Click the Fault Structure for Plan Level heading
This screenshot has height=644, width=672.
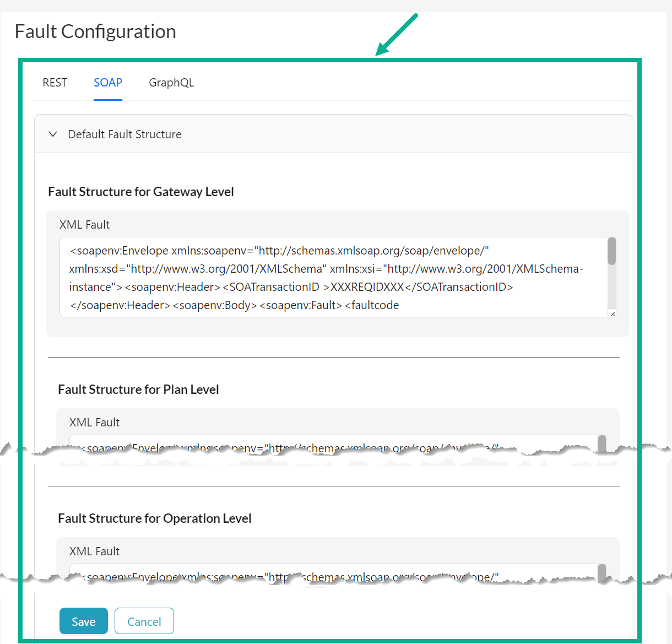[138, 389]
